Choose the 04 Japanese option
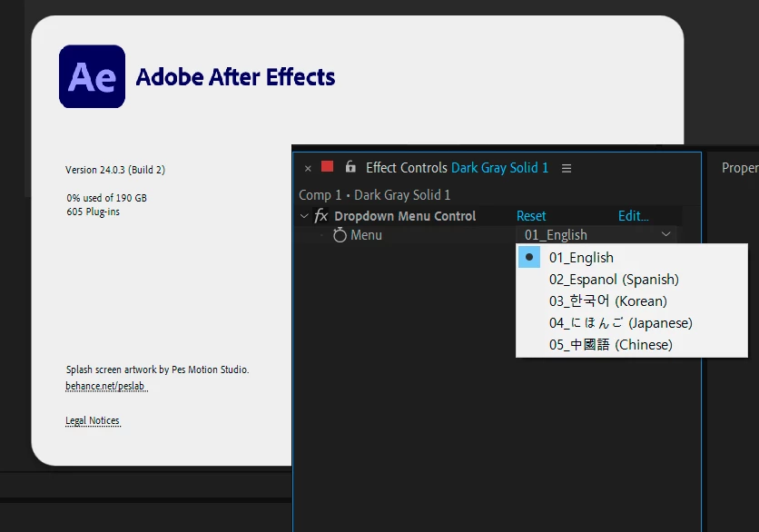 tap(632, 323)
